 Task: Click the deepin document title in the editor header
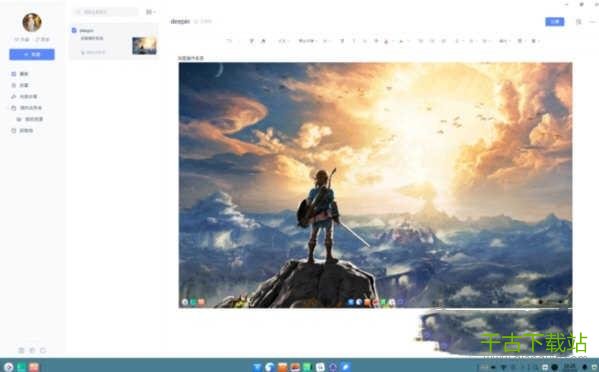180,21
